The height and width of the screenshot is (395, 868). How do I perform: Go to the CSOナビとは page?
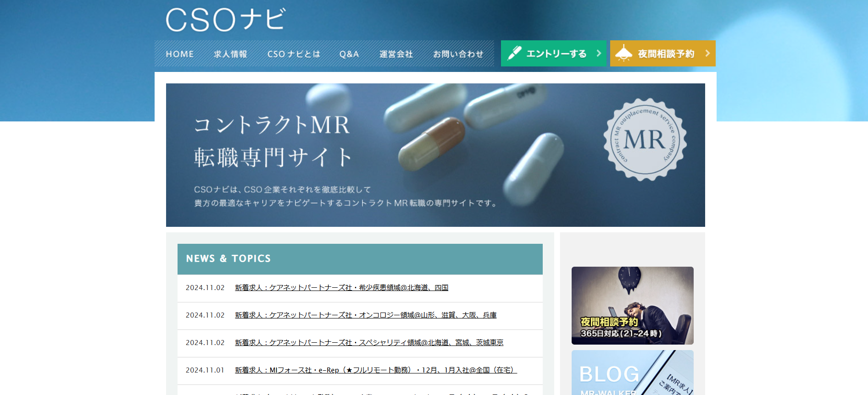click(x=294, y=54)
